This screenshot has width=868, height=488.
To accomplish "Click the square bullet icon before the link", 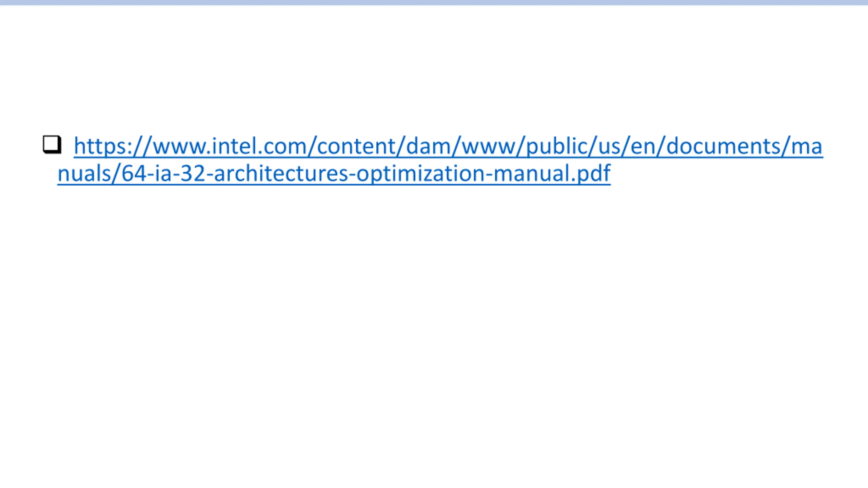I will click(52, 145).
